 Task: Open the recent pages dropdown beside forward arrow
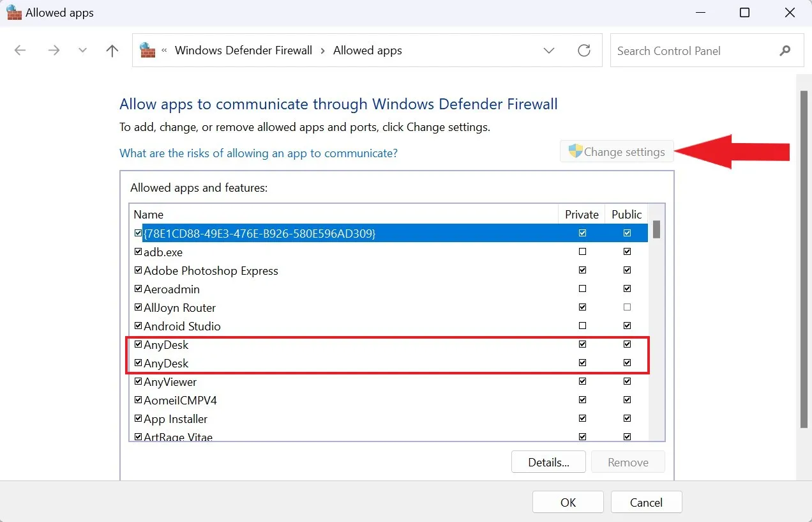pos(82,50)
